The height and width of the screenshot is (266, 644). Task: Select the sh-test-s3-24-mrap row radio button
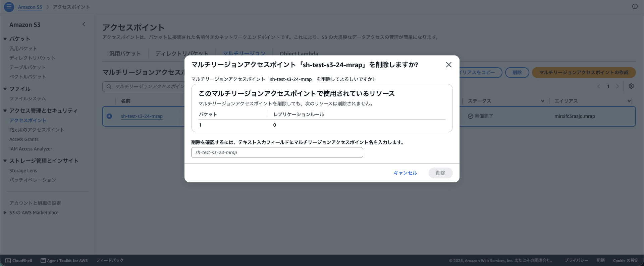point(109,116)
